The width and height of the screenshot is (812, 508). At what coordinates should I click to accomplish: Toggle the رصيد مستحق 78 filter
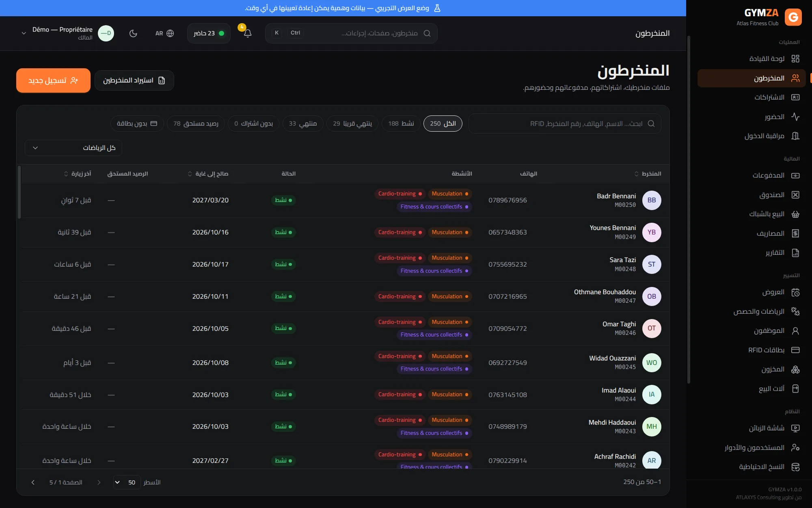click(196, 124)
